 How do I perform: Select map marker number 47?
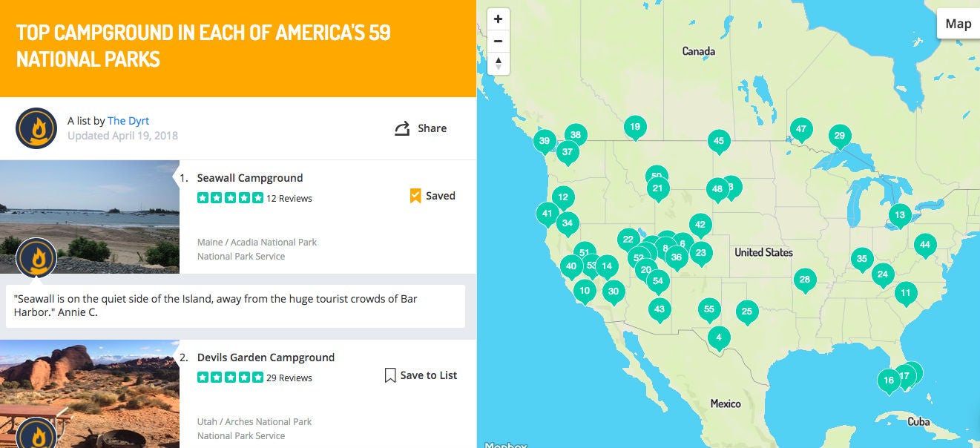pyautogui.click(x=801, y=131)
